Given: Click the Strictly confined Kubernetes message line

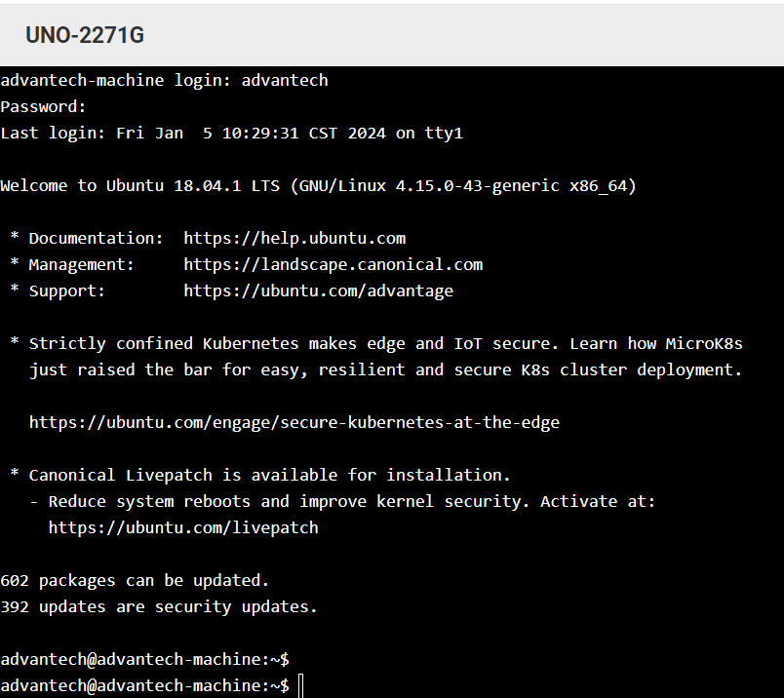Looking at the screenshot, I should [385, 343].
